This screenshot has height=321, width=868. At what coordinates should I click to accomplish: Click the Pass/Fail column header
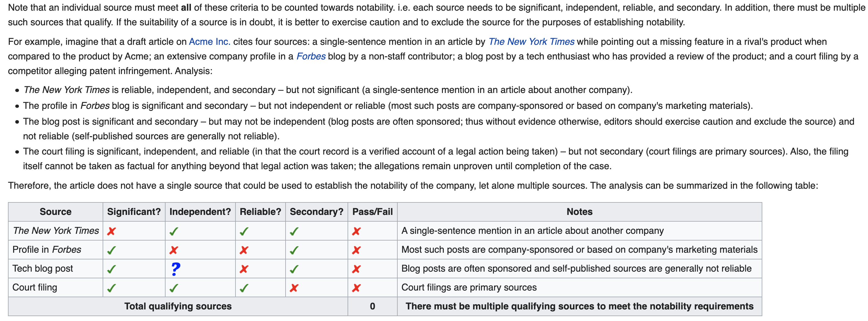[x=372, y=212]
